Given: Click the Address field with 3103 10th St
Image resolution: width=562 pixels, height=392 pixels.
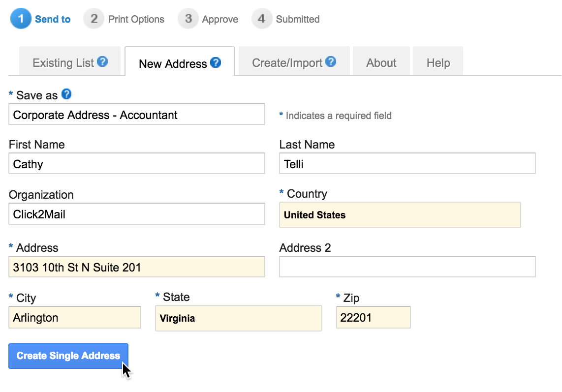Looking at the screenshot, I should tap(136, 267).
